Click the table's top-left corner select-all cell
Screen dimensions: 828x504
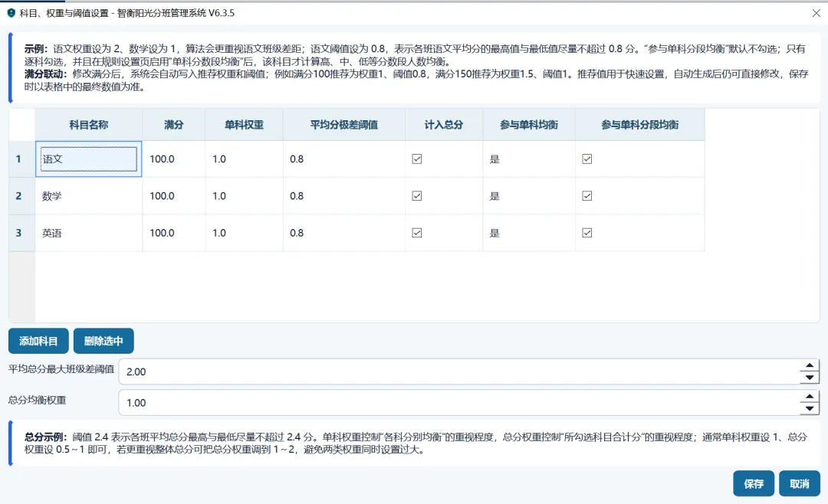(22, 125)
